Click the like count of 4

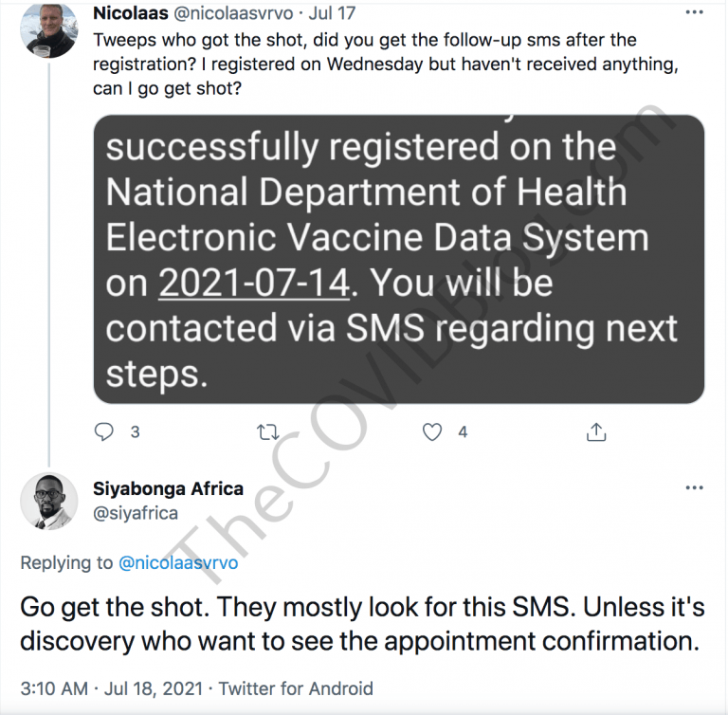pyautogui.click(x=463, y=432)
